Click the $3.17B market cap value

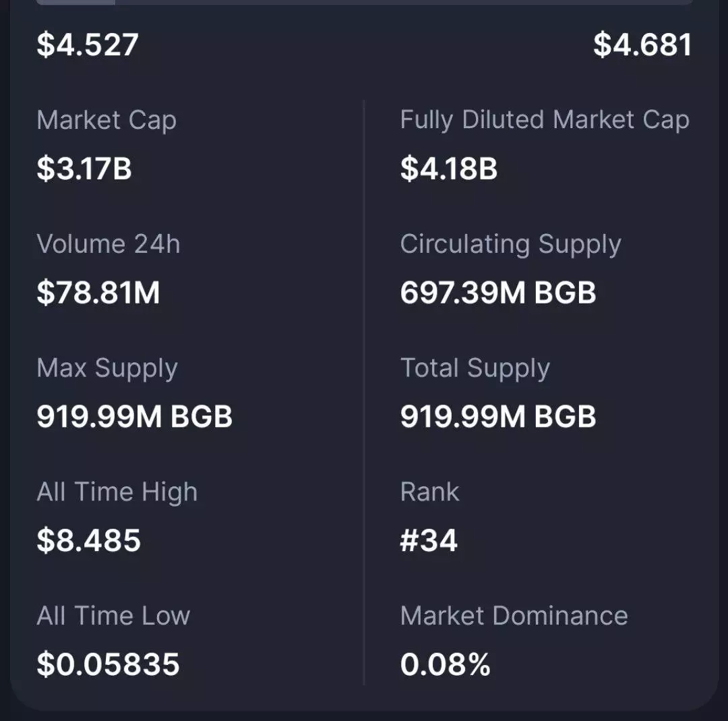pyautogui.click(x=84, y=169)
